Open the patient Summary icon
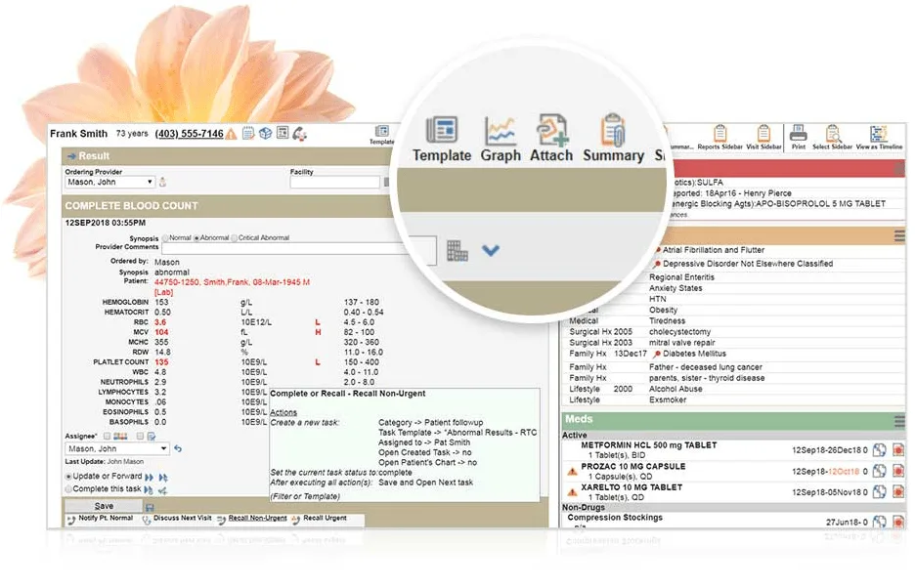Screen dimensions: 915x588 click(613, 128)
